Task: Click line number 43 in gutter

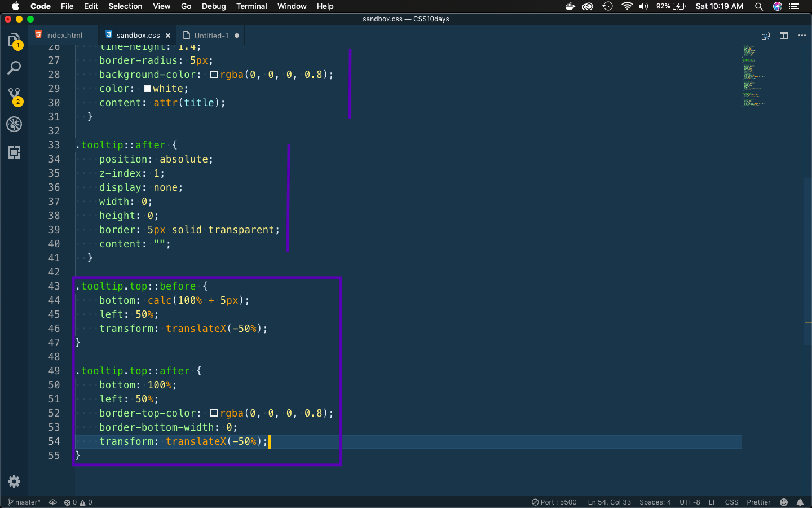Action: (54, 286)
